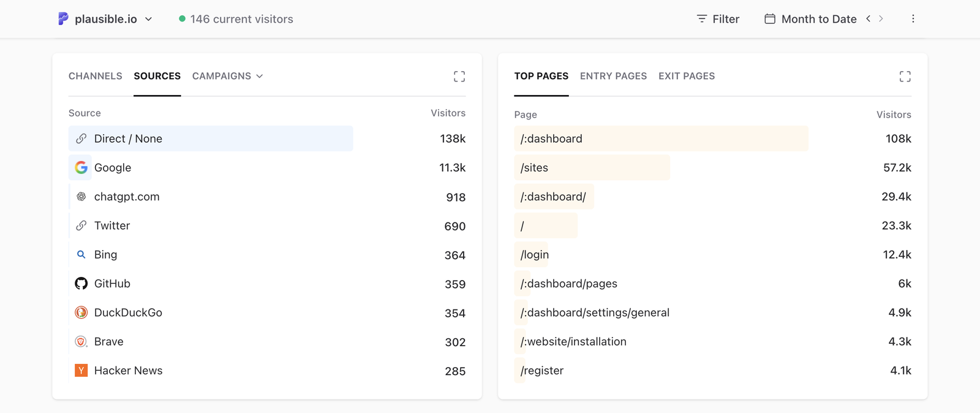The image size is (980, 413).
Task: Filter by Hacker News source
Action: pyautogui.click(x=128, y=370)
